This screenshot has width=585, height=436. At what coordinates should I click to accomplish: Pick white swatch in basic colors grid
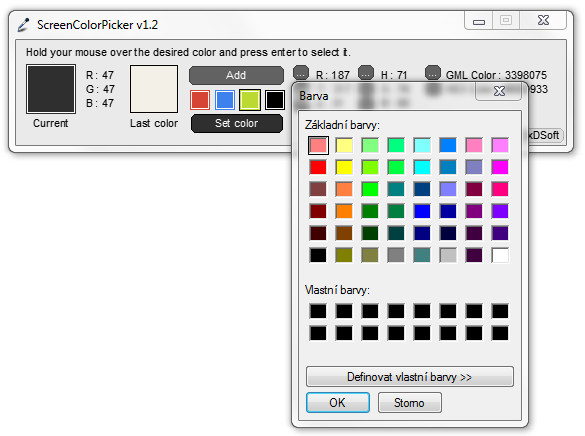pos(500,255)
